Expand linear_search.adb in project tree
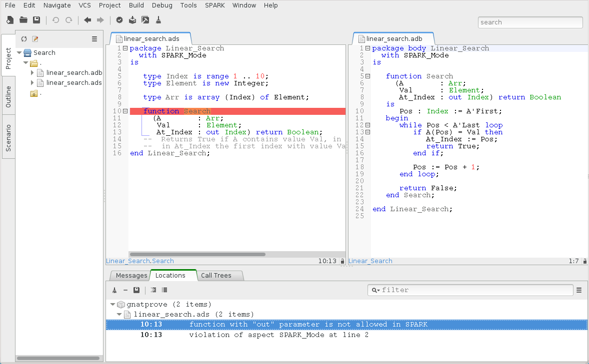Screen dimensions: 589x364 [32, 73]
